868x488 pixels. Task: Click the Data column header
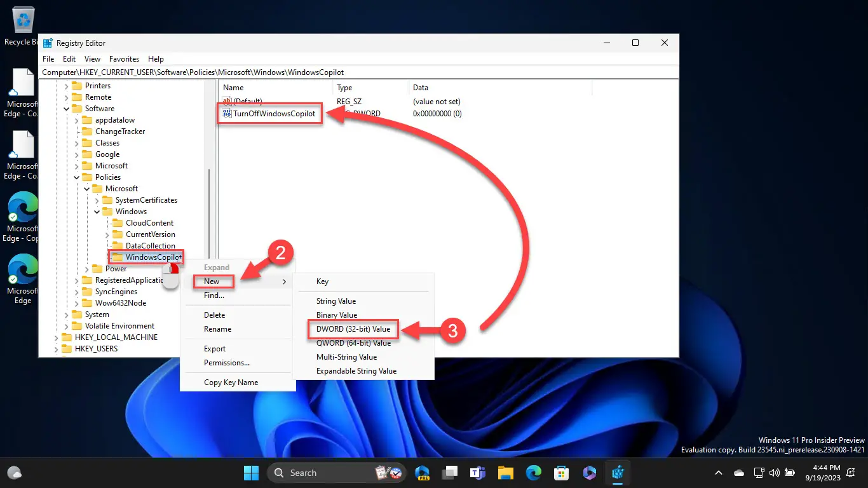[499, 88]
